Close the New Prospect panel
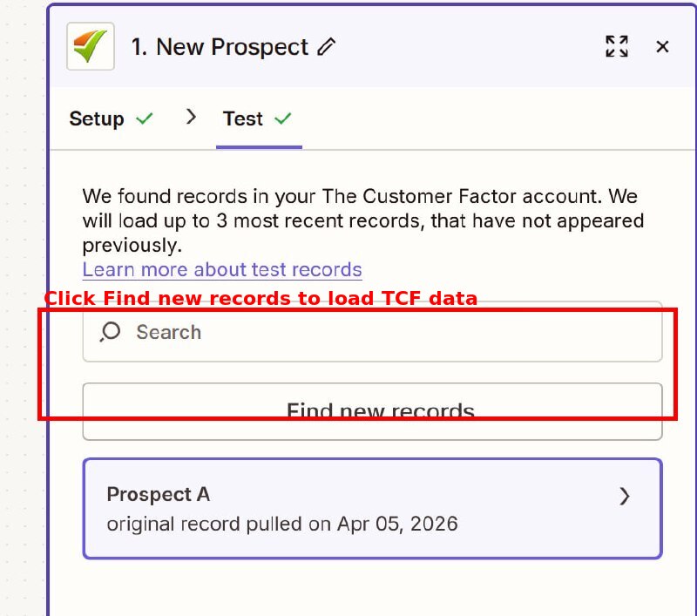This screenshot has height=616, width=697. point(663,47)
